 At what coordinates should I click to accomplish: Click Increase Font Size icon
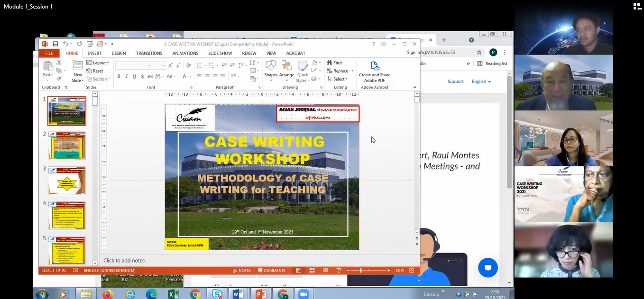point(171,65)
